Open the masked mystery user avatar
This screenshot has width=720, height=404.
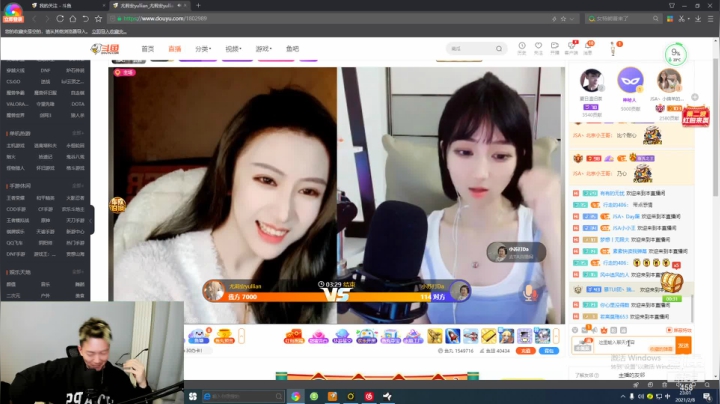(630, 80)
